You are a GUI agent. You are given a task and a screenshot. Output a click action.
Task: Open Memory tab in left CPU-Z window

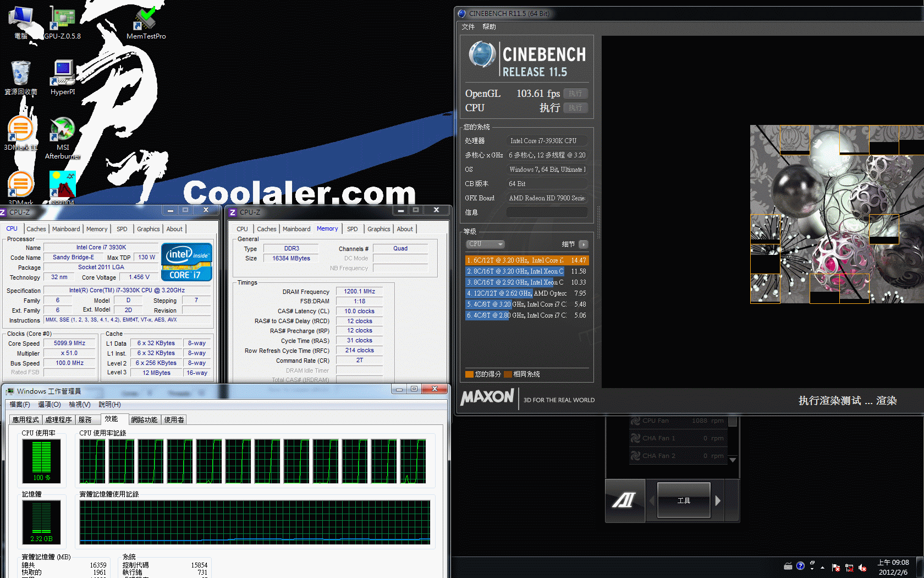pyautogui.click(x=97, y=229)
